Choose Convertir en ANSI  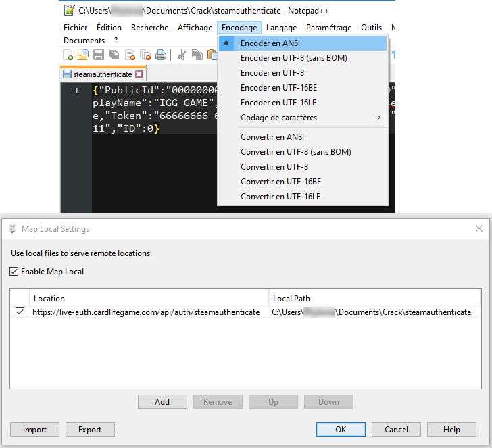[x=303, y=137]
